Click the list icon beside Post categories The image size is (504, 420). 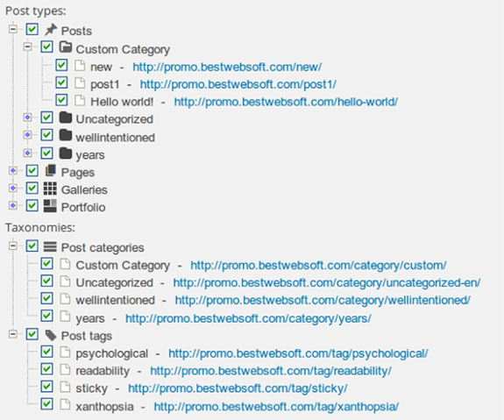pos(50,246)
